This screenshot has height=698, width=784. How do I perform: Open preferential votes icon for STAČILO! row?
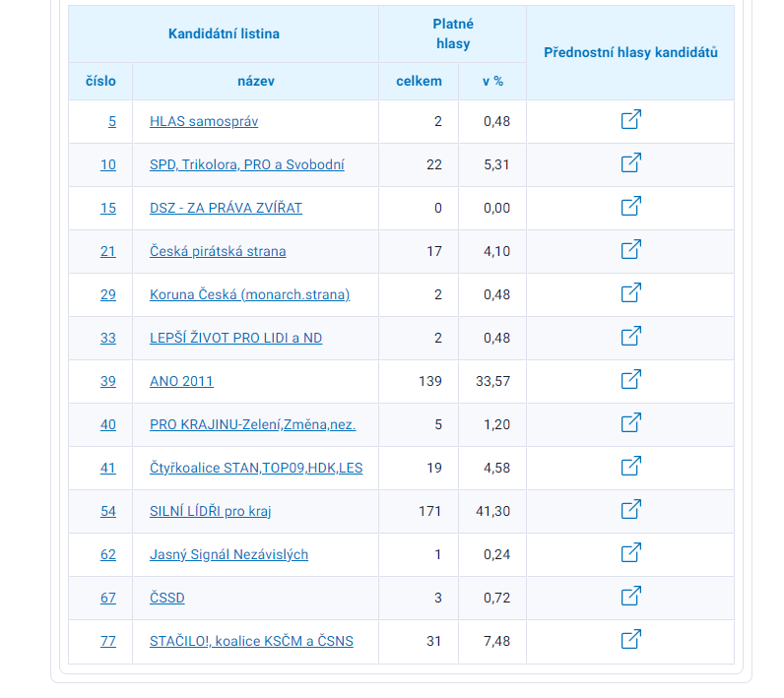tap(630, 640)
